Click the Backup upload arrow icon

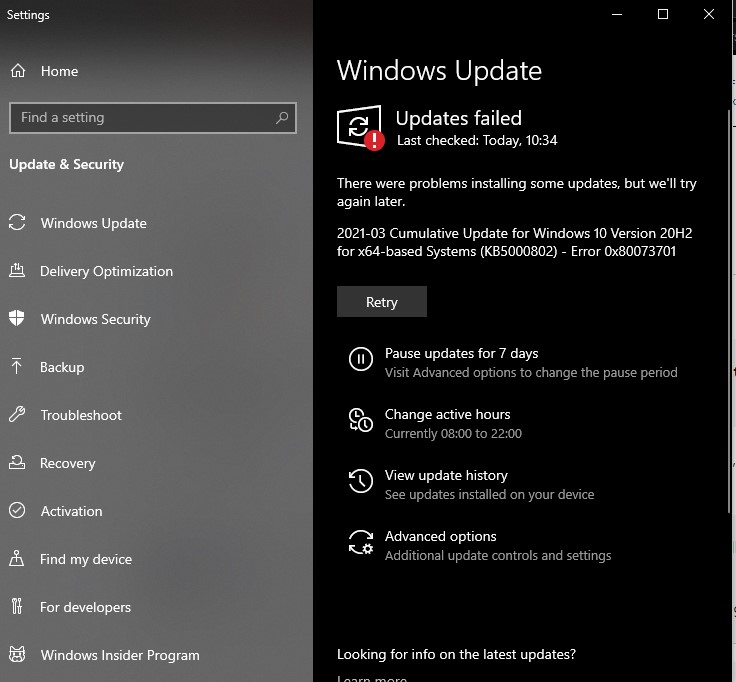tap(17, 366)
